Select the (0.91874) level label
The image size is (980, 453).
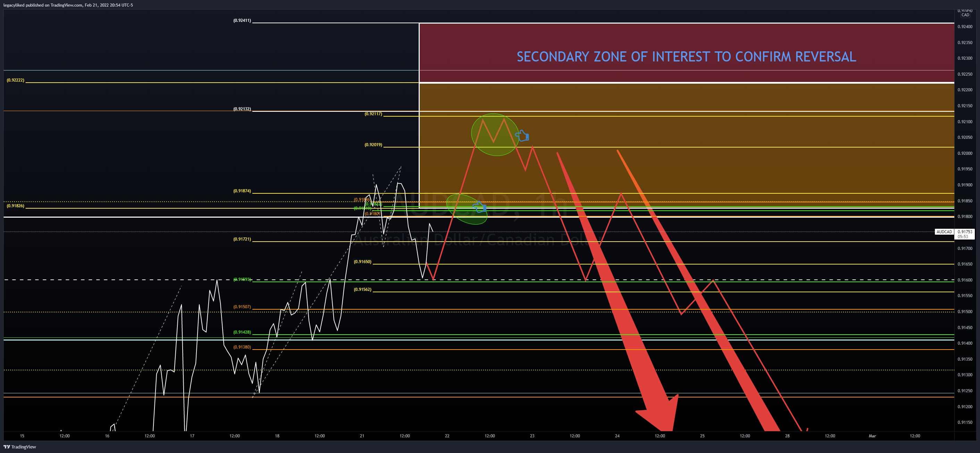coord(242,191)
